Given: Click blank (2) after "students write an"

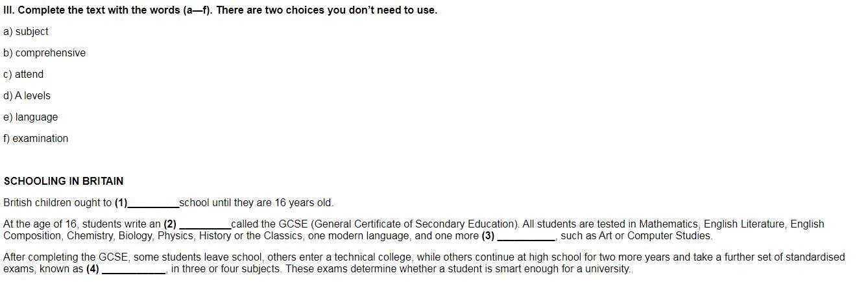Looking at the screenshot, I should pos(204,225).
